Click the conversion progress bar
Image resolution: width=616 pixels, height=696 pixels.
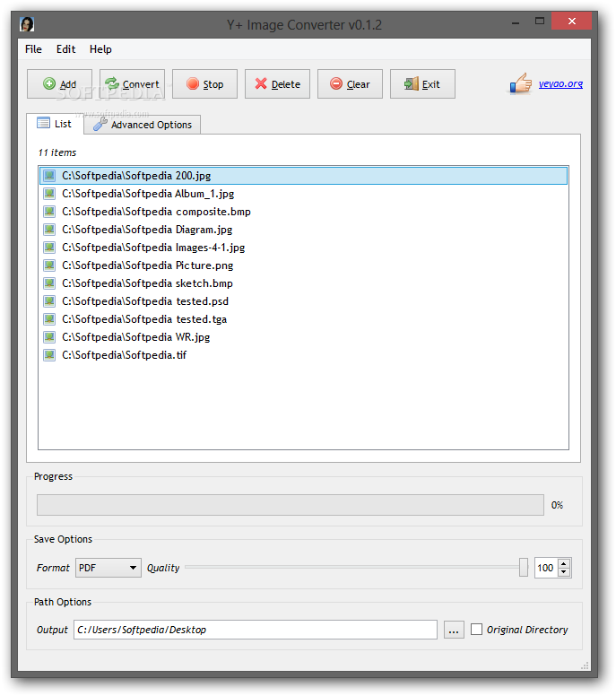(291, 505)
